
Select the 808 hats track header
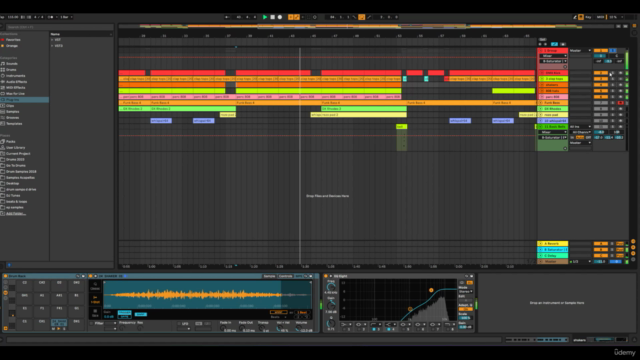point(553,91)
